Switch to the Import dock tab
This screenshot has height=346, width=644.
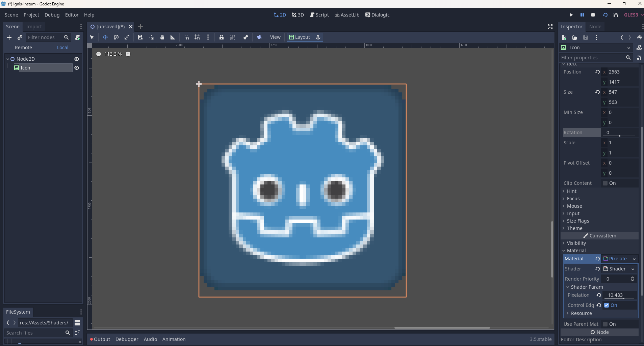[34, 27]
